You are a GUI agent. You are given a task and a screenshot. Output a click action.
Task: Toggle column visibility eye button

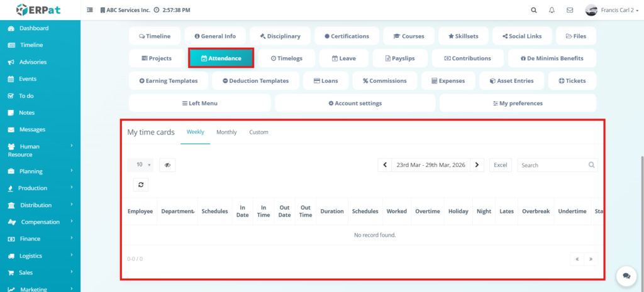[167, 165]
